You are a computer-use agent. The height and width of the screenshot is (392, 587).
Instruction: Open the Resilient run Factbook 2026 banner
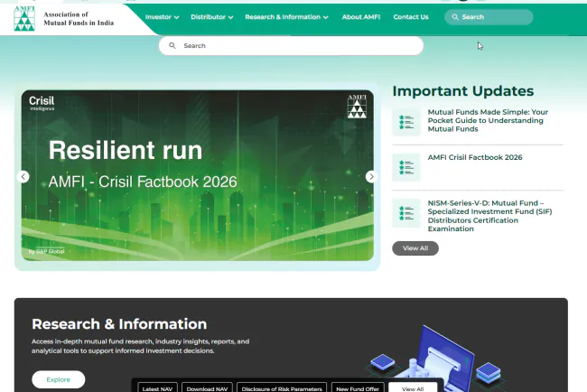click(197, 175)
